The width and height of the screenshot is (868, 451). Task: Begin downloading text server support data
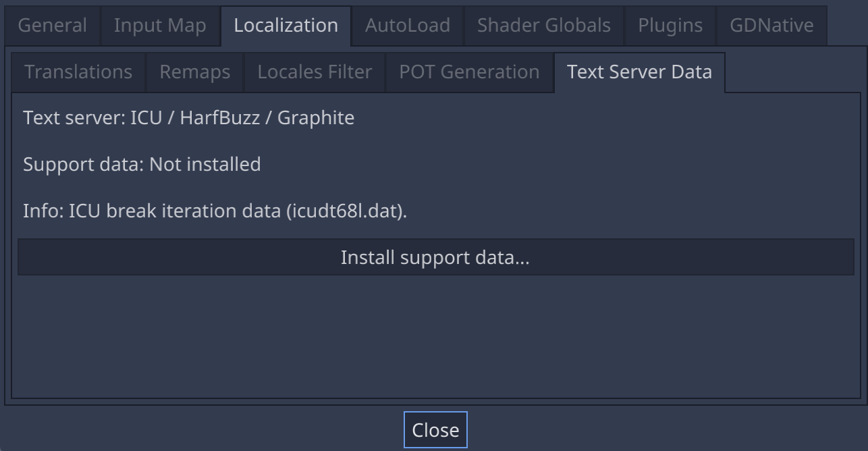pyautogui.click(x=435, y=257)
